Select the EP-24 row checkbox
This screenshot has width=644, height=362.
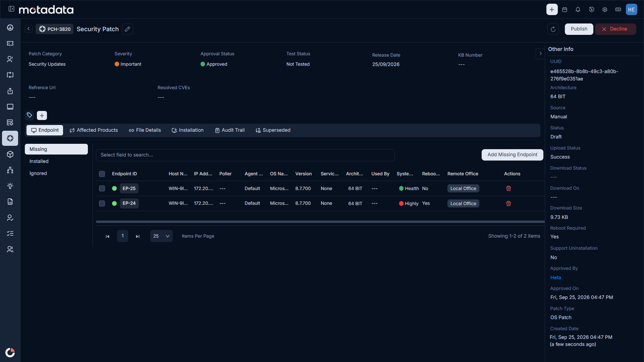[102, 203]
